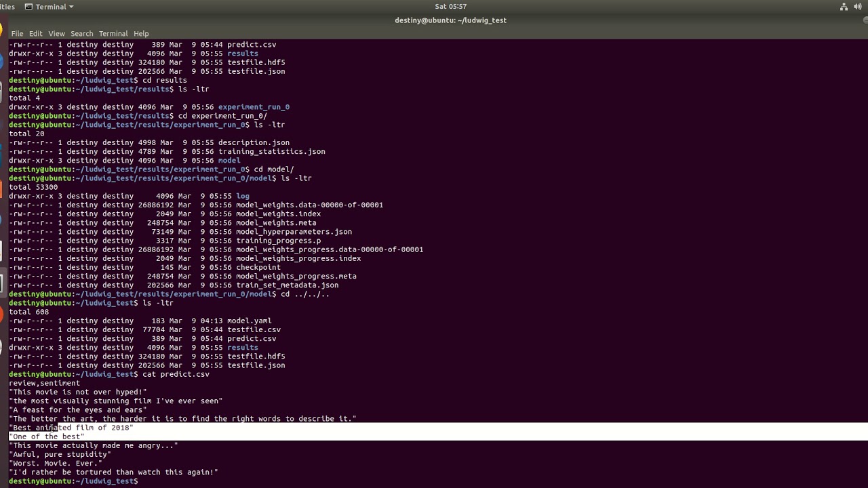Image resolution: width=868 pixels, height=488 pixels.
Task: Click the last empty ludwig_test command prompt
Action: click(73, 481)
